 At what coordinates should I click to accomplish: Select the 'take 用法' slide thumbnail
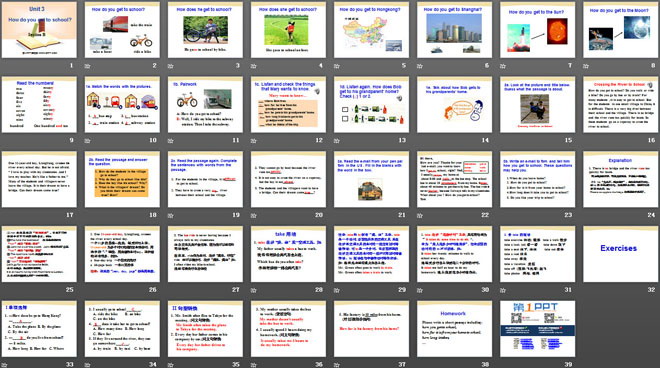point(288,254)
